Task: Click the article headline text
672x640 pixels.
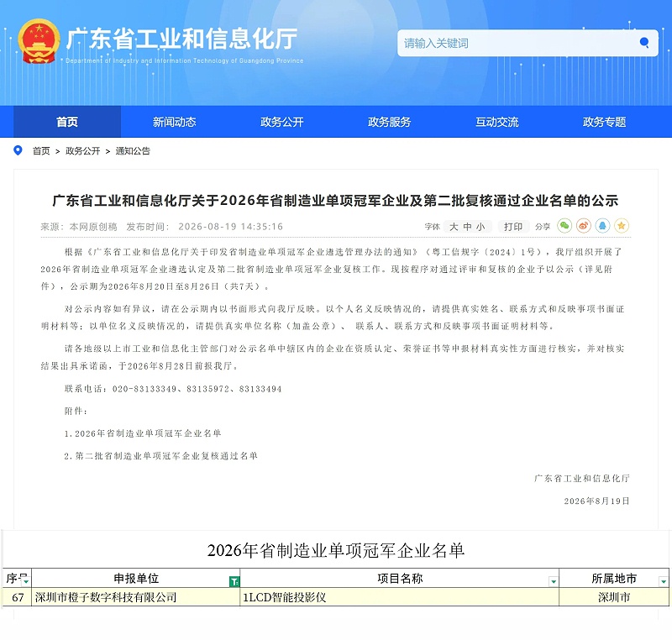Action: [335, 201]
